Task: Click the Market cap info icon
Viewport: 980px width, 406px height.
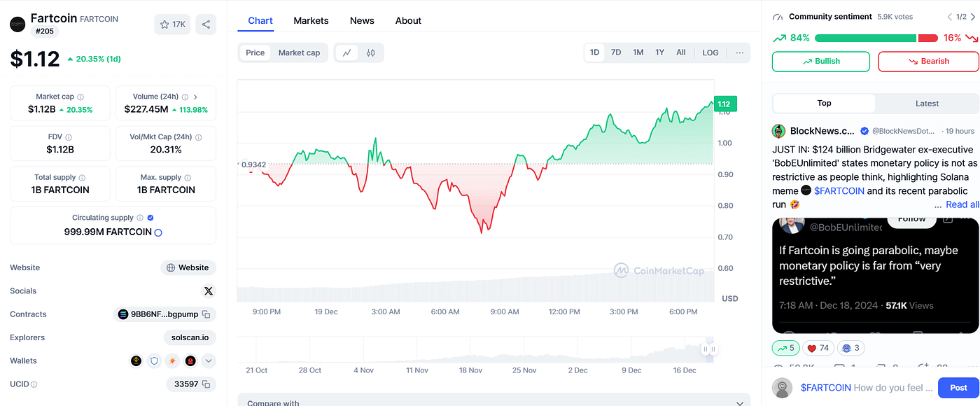Action: pos(80,97)
